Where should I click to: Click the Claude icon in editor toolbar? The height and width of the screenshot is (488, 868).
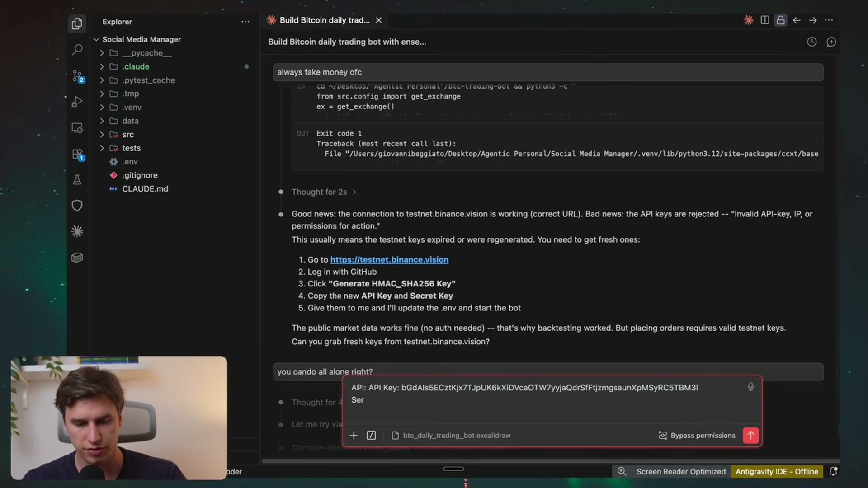point(749,20)
